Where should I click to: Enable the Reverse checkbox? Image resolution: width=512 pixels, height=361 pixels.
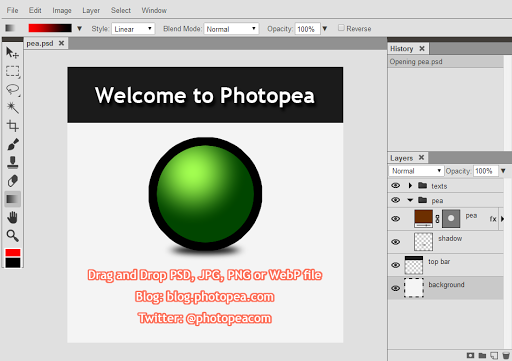coord(341,28)
